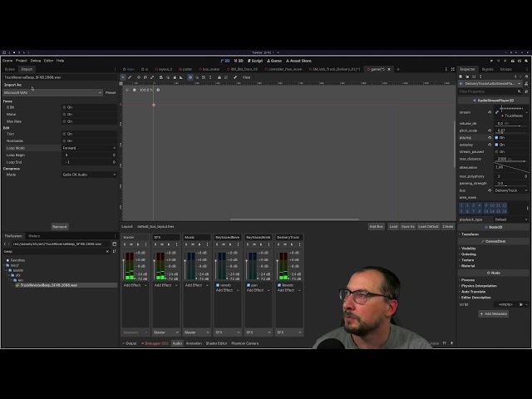Switch to the Script workspace
The height and width of the screenshot is (399, 532).
(255, 61)
